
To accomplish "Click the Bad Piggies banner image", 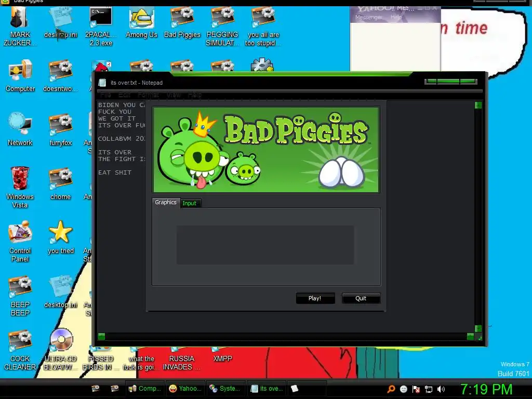I will coord(267,150).
